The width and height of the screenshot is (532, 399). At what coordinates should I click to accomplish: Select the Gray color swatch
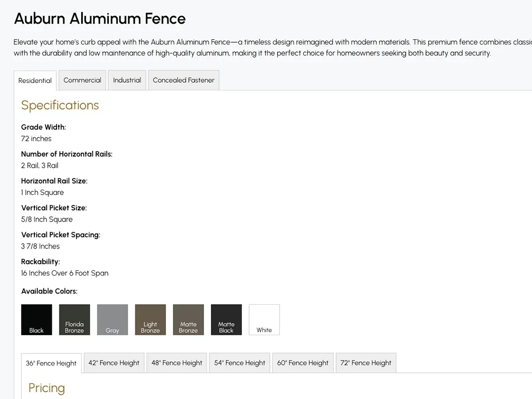click(x=113, y=320)
